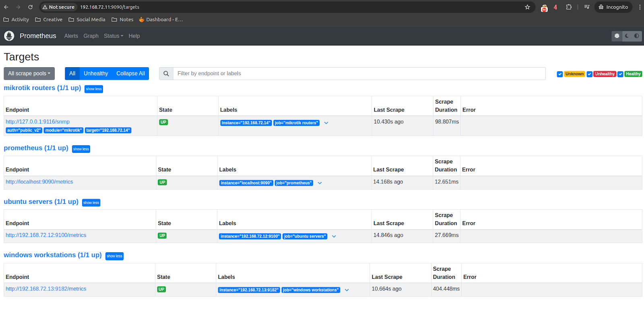Open the Creative bookmarks folder

(49, 19)
